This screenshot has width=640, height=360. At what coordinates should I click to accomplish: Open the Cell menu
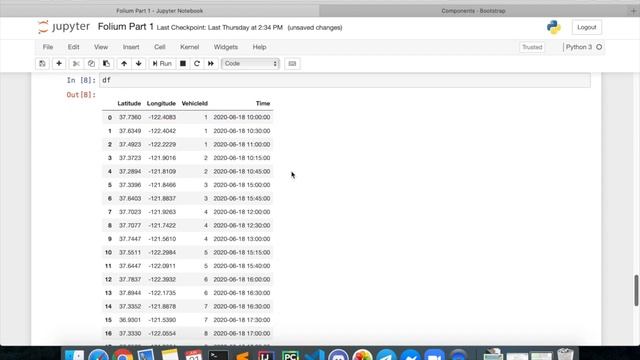[x=160, y=47]
